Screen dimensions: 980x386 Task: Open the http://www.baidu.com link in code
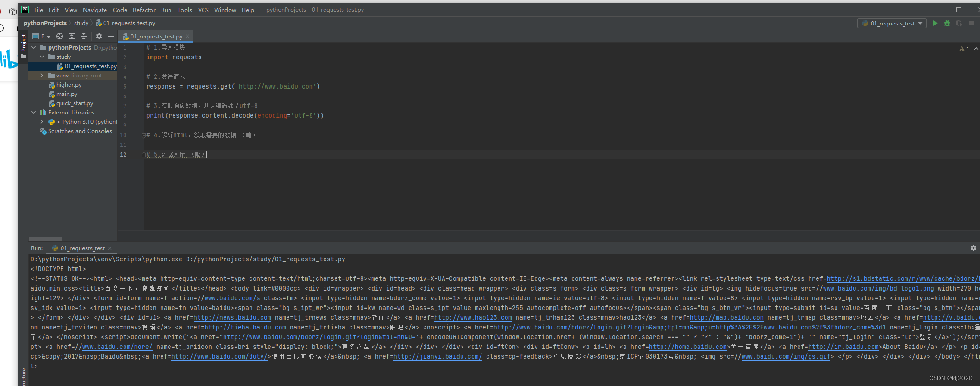pos(276,86)
